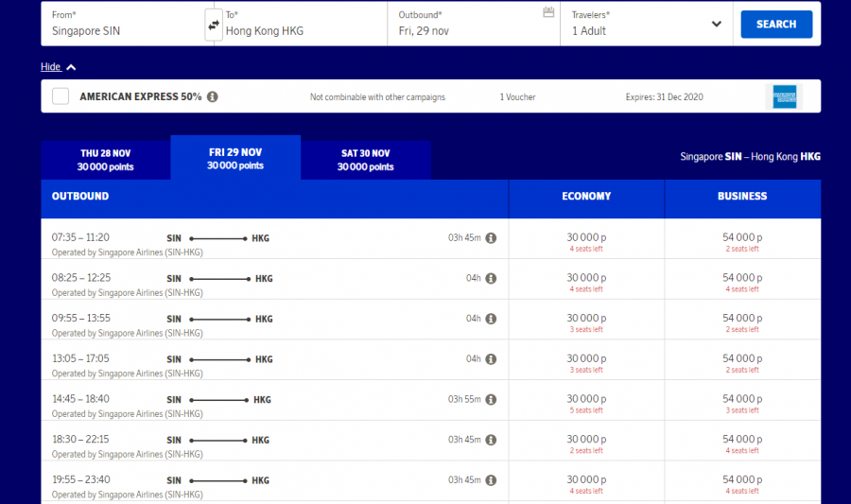This screenshot has height=504, width=851.
Task: Show flight info for 14:45 – 18:40 departure
Action: 491,399
